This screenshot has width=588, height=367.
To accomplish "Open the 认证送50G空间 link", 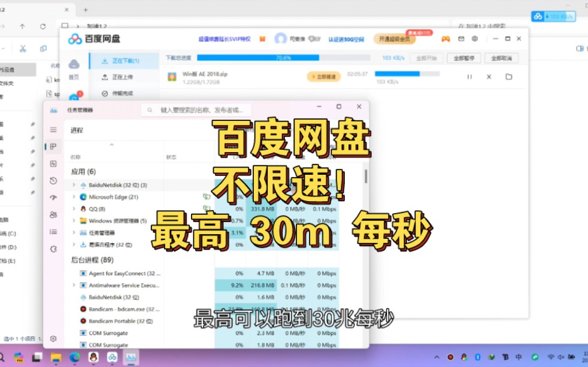I will pos(346,39).
